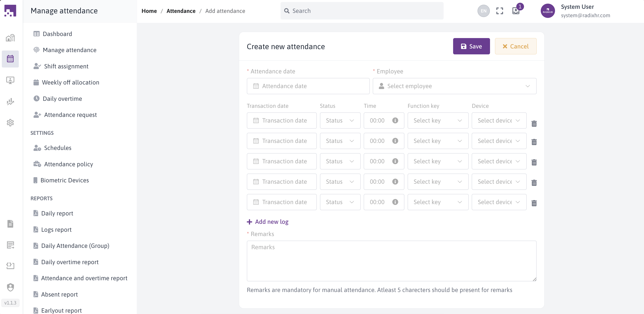Open the Select employee dropdown
Viewport: 644px width, 314px height.
[x=454, y=86]
